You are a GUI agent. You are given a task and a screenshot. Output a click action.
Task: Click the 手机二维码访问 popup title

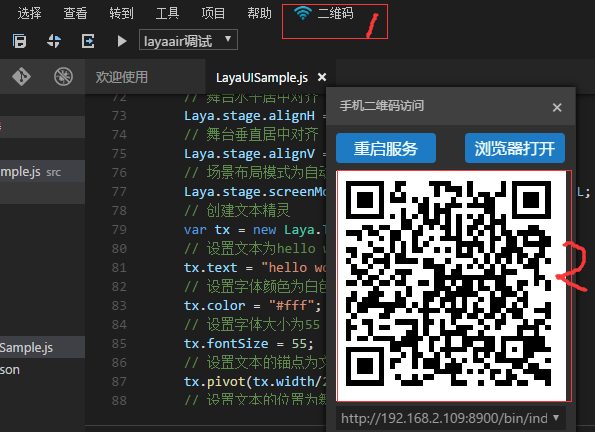click(x=382, y=106)
